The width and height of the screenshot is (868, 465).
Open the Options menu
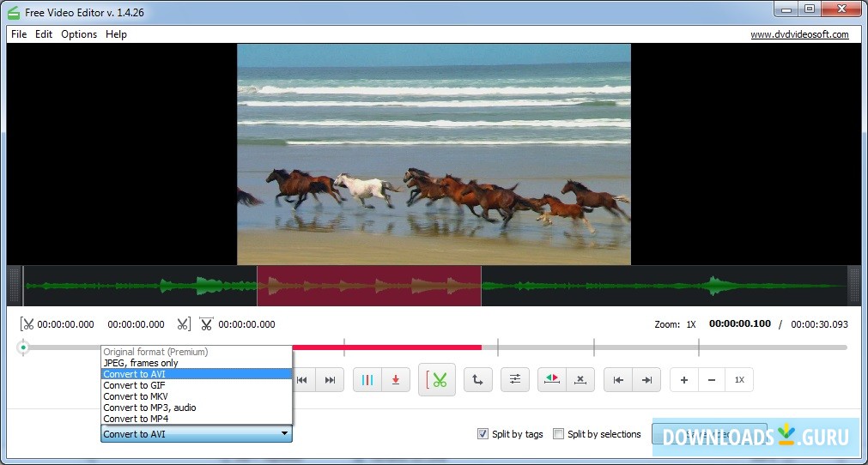[x=79, y=34]
